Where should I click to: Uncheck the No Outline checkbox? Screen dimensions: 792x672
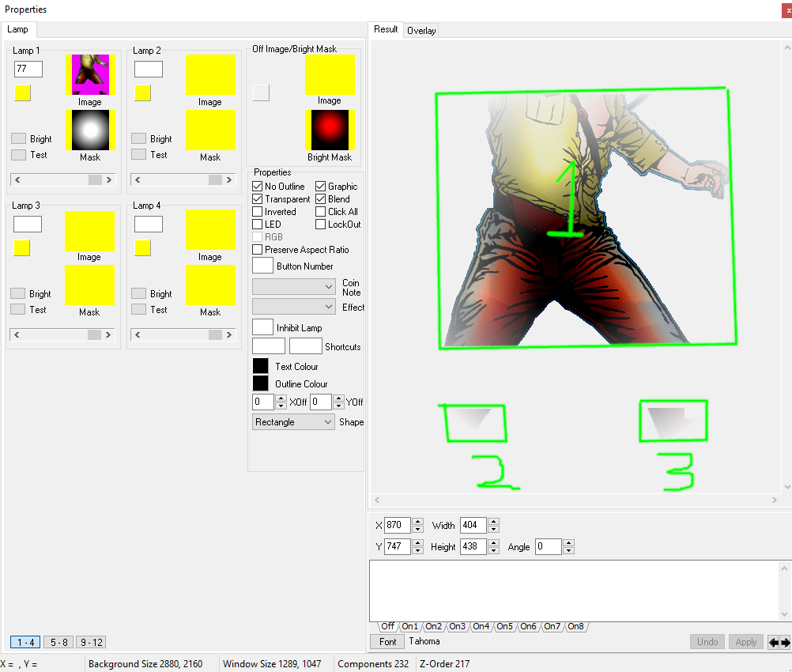pyautogui.click(x=258, y=187)
